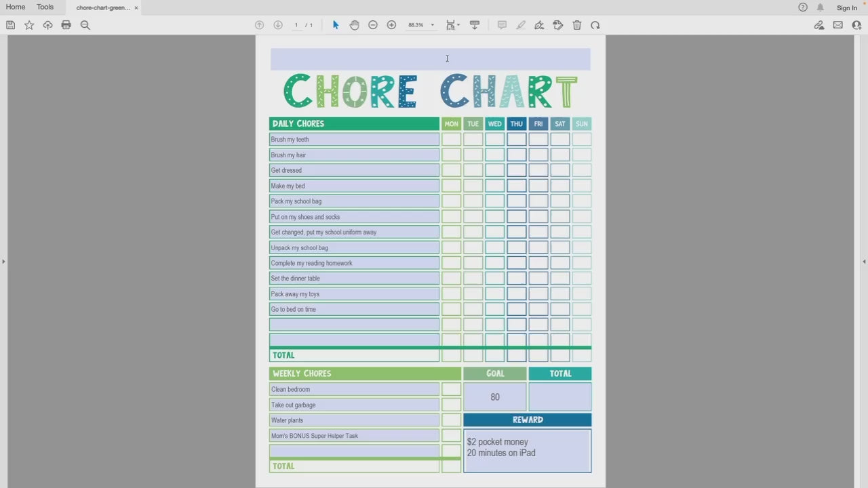Click the Zoom out minus icon
This screenshot has height=488, width=868.
click(372, 25)
